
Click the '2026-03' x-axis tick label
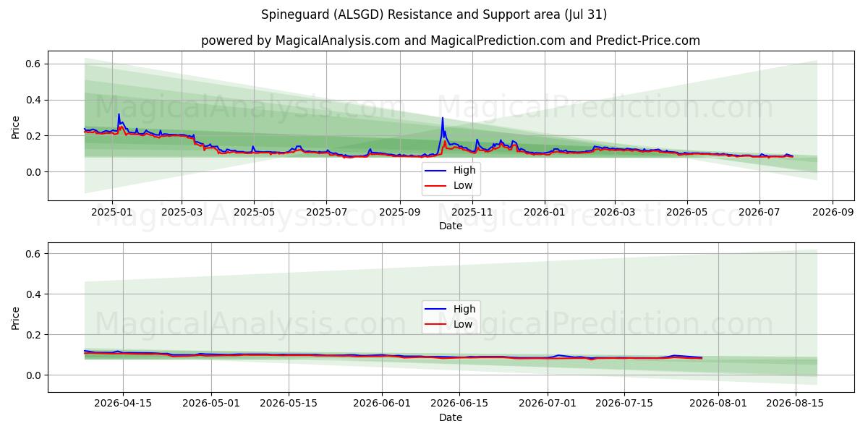coord(614,212)
